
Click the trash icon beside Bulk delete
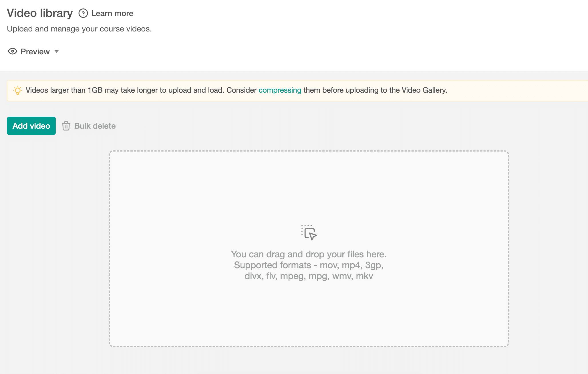click(66, 126)
